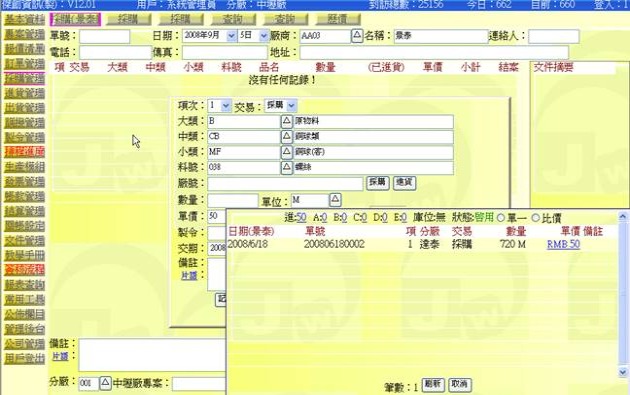Expand the 項次 number dropdown
Viewport: 630px width, 395px height.
click(226, 106)
